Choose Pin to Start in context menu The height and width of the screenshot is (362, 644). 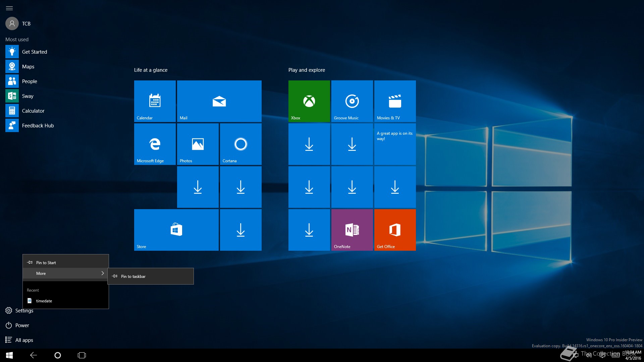66,262
